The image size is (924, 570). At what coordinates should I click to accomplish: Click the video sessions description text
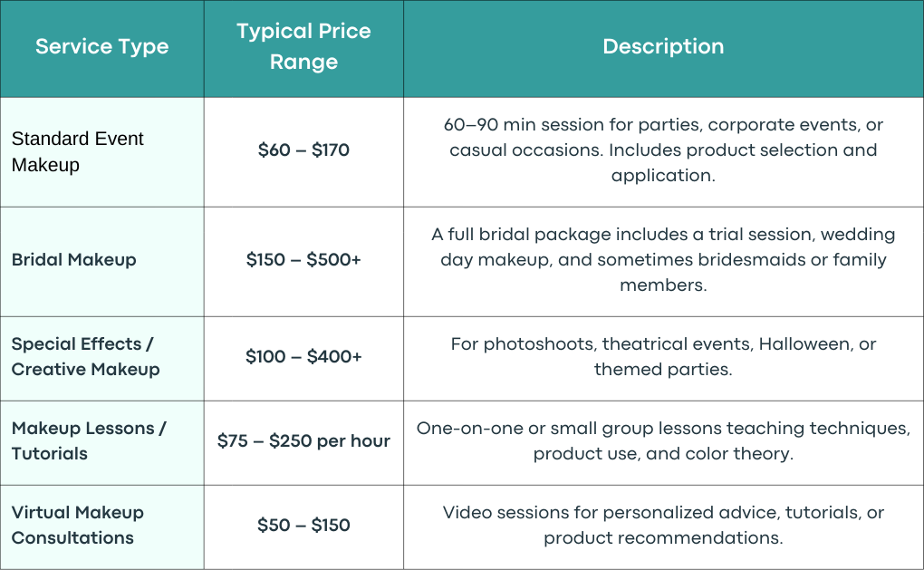click(663, 525)
